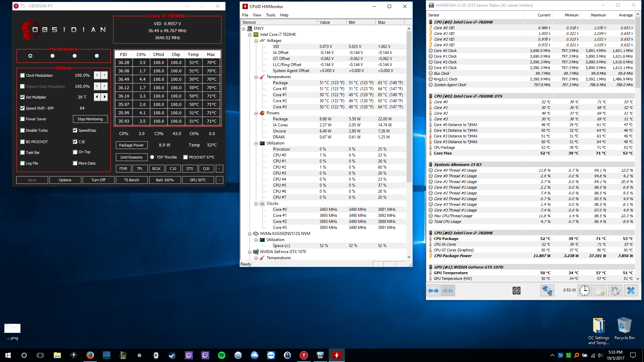Image resolution: width=644 pixels, height=362 pixels.
Task: Open the action center notification icon
Action: pyautogui.click(x=633, y=355)
